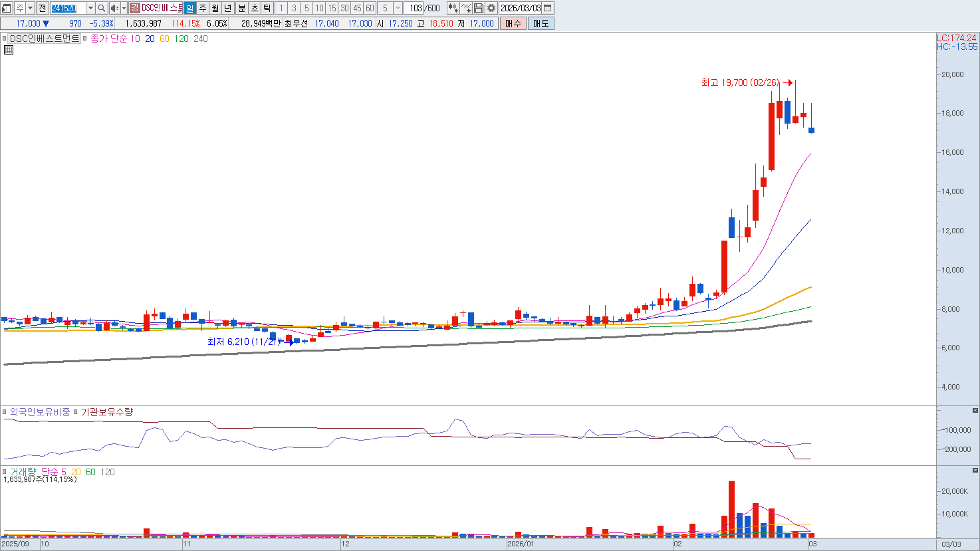The height and width of the screenshot is (551, 980).
Task: Click the magnifier stock search icon
Action: click(101, 8)
